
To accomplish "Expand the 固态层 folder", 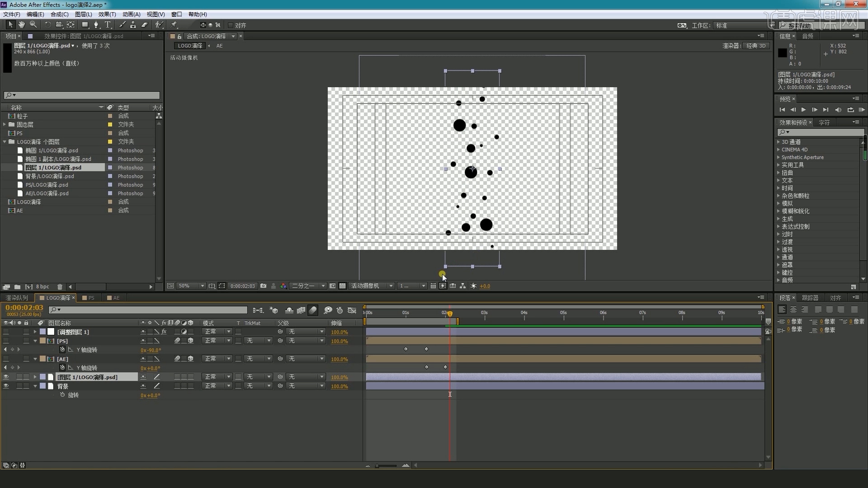I will pyautogui.click(x=5, y=124).
